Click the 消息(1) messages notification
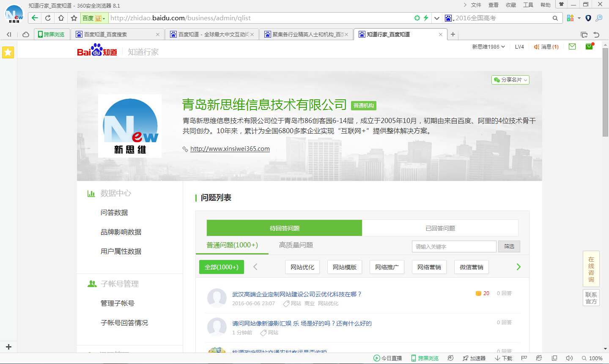The height and width of the screenshot is (364, 609). 546,47
